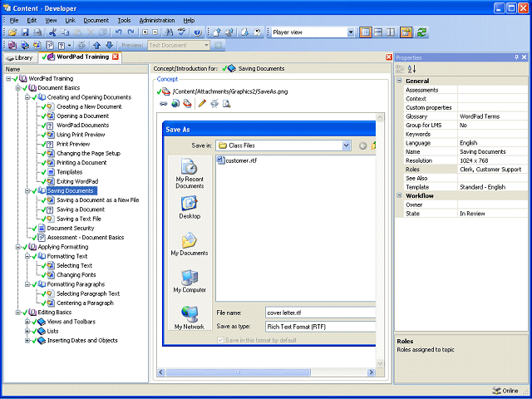Click the ABC spell check icon

(x=182, y=32)
